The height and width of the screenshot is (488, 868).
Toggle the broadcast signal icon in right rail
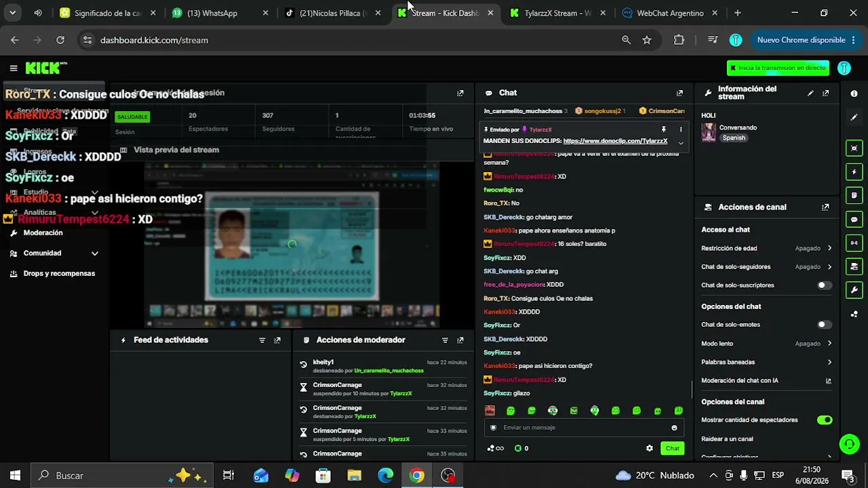[x=854, y=243]
